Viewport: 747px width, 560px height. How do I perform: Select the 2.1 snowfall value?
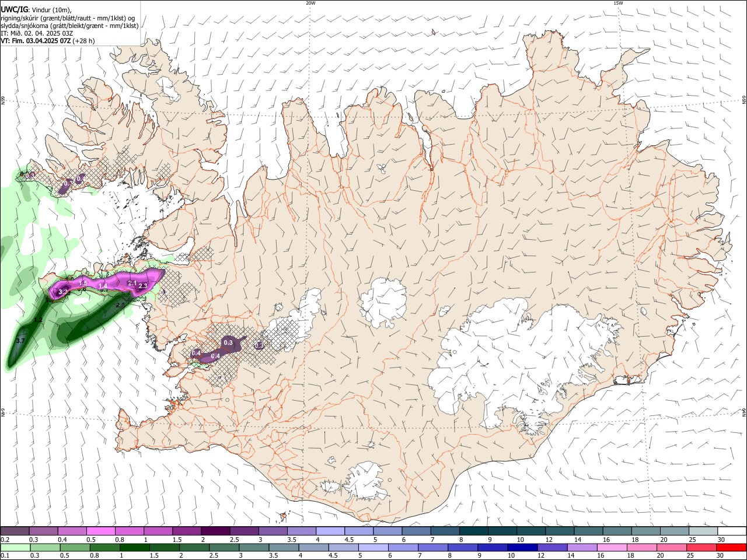(132, 283)
